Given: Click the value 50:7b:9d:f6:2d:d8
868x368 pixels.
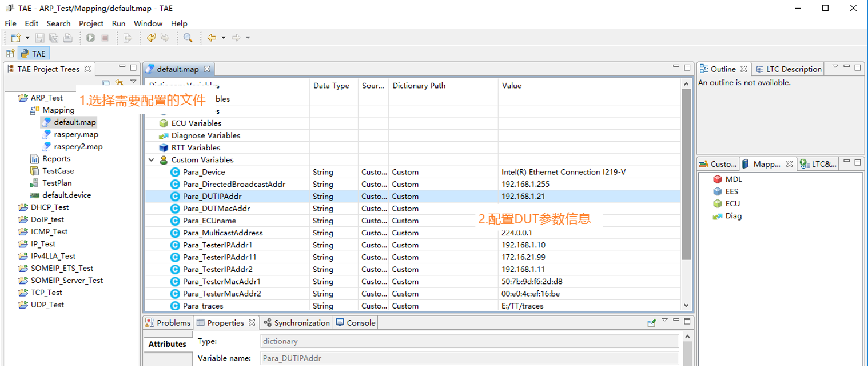Looking at the screenshot, I should [532, 281].
